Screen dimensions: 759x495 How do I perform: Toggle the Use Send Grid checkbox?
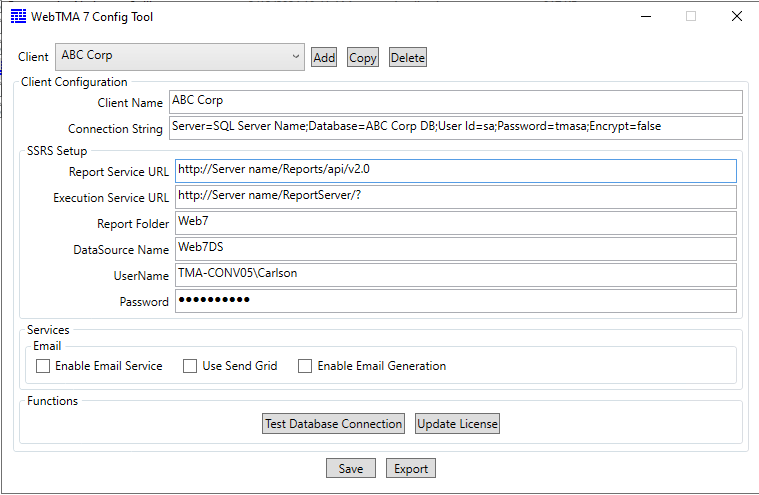coord(190,367)
